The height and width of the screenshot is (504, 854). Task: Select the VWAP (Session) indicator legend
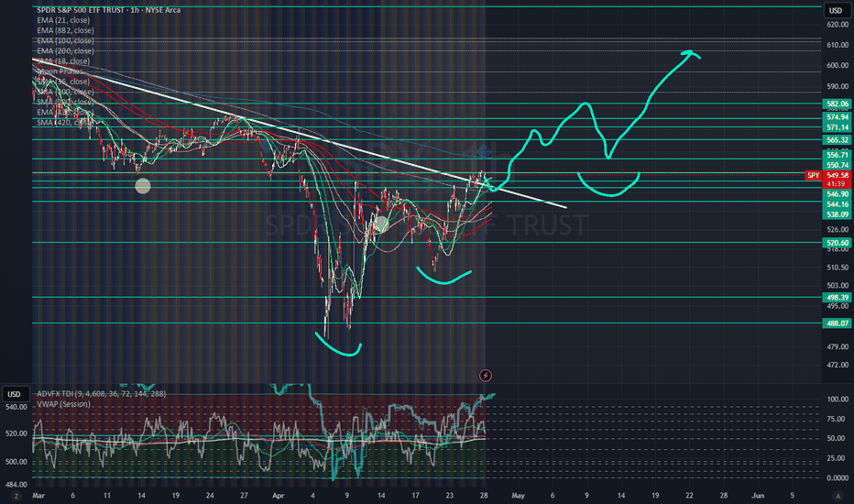click(64, 404)
